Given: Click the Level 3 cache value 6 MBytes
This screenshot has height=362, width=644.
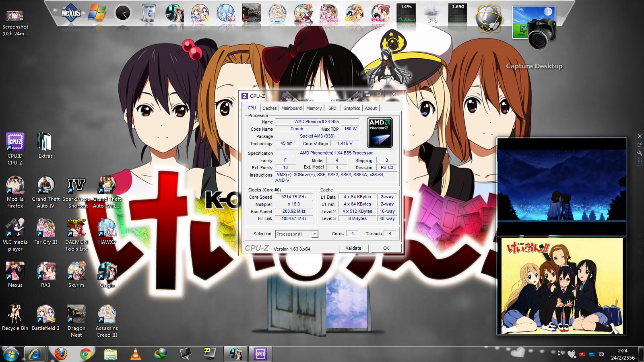Looking at the screenshot, I should pyautogui.click(x=357, y=219).
